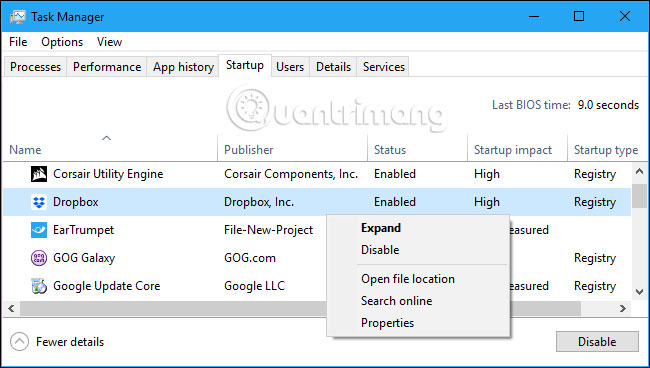Click the Google LLC publisher cell
The image size is (650, 368).
pos(255,286)
